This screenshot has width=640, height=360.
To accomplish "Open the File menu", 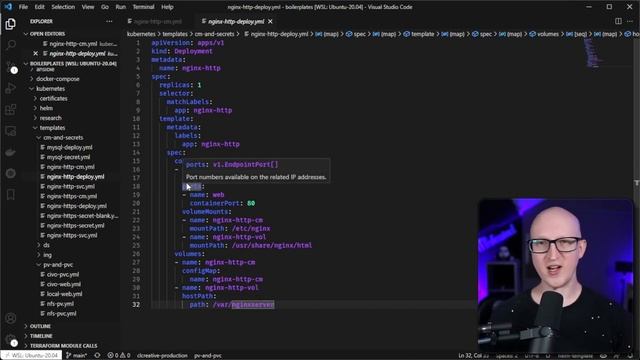I will tap(23, 7).
